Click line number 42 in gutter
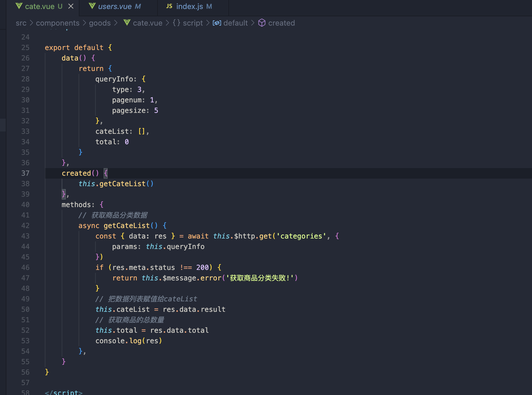The width and height of the screenshot is (532, 395). pyautogui.click(x=25, y=226)
